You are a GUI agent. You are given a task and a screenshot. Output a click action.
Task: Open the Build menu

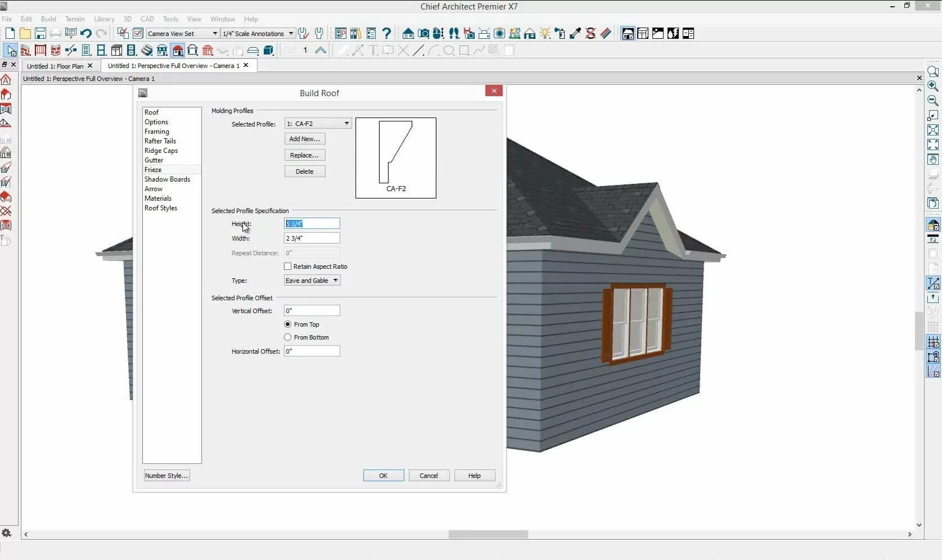tap(48, 19)
